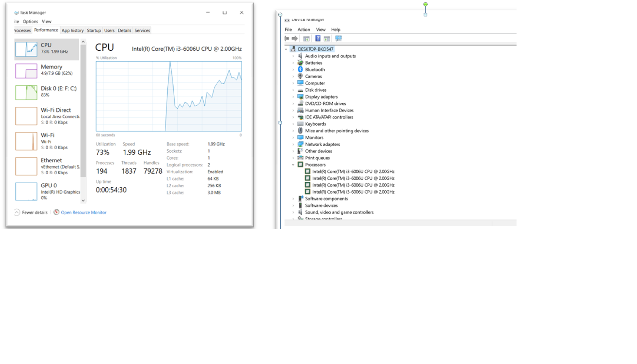The image size is (637, 364).
Task: Select the Ethernet entry in performance sidebar
Action: [x=47, y=166]
